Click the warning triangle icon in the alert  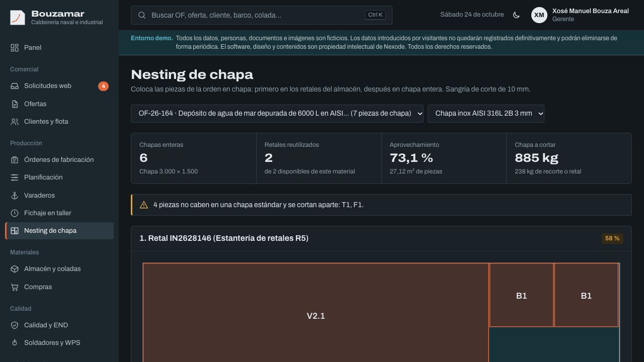(x=144, y=205)
